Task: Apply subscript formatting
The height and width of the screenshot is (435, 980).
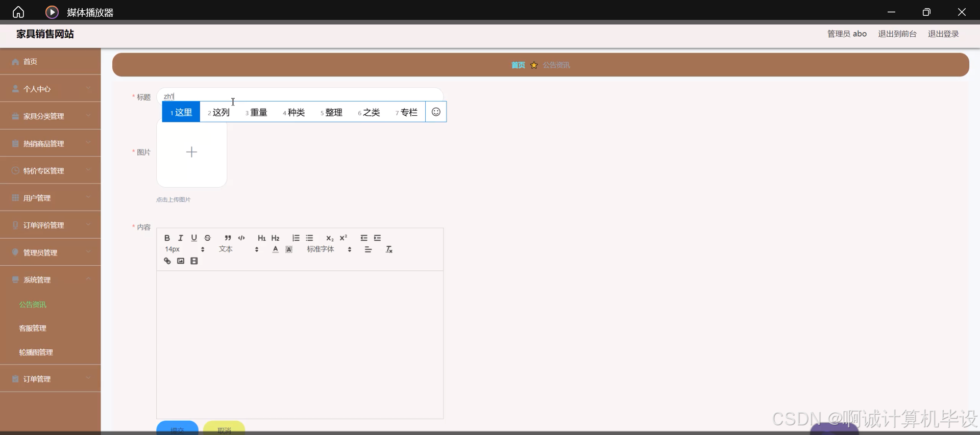Action: tap(330, 238)
